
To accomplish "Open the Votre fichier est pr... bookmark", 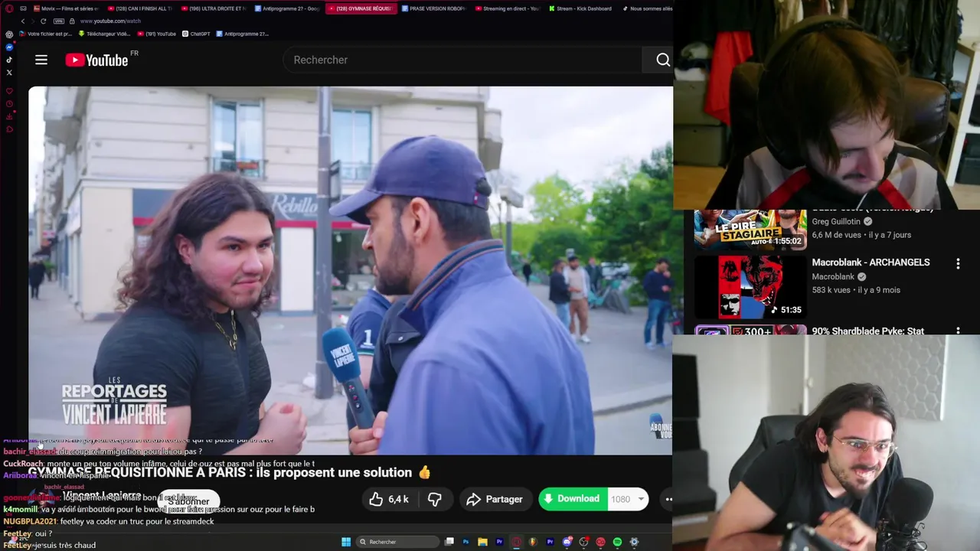I will point(46,34).
